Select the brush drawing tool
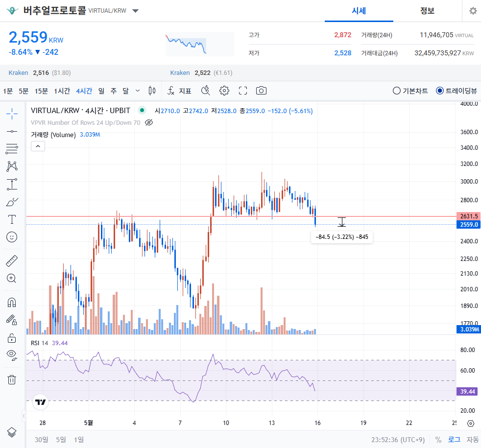The height and width of the screenshot is (448, 481). [12, 202]
